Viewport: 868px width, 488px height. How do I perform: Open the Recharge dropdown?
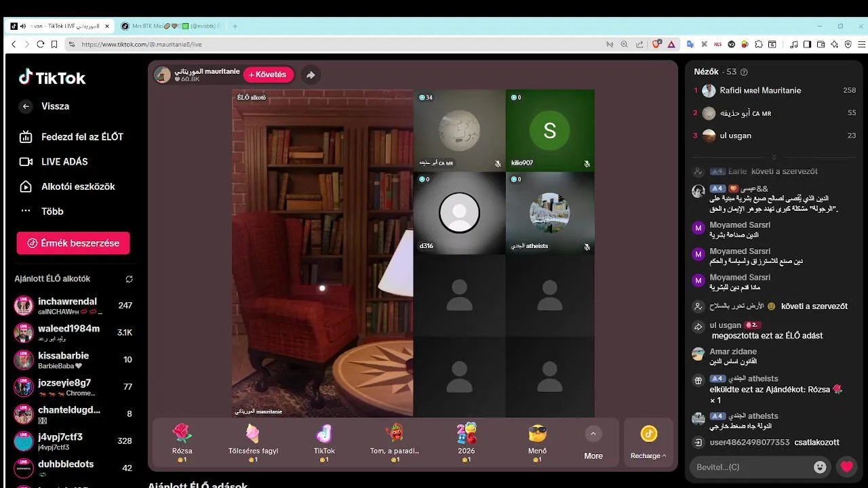pyautogui.click(x=648, y=455)
